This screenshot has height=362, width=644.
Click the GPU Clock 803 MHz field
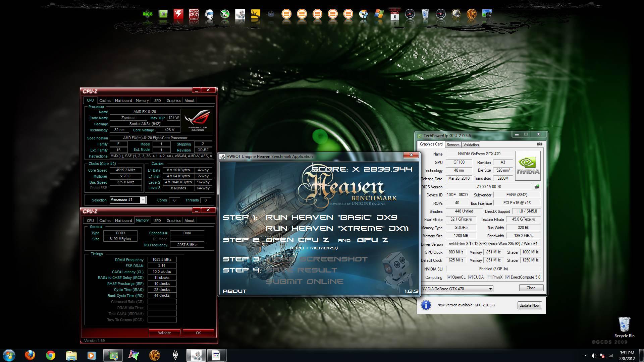[455, 252]
